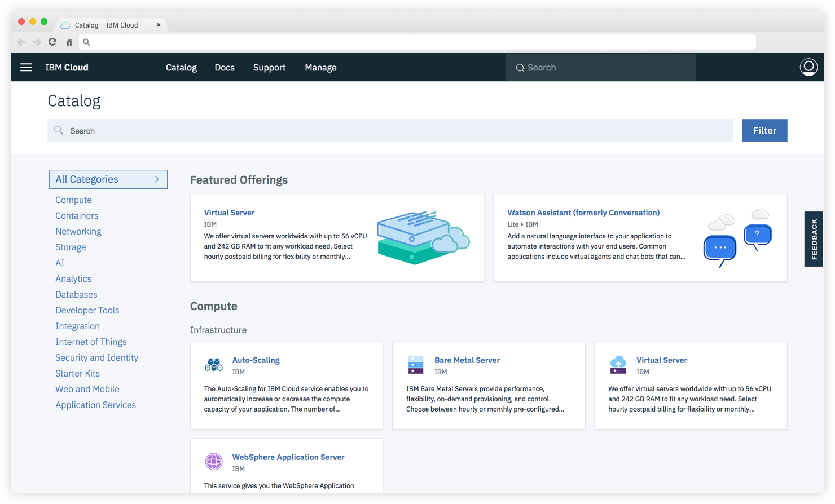
Task: Select the Application Services category
Action: (x=95, y=405)
